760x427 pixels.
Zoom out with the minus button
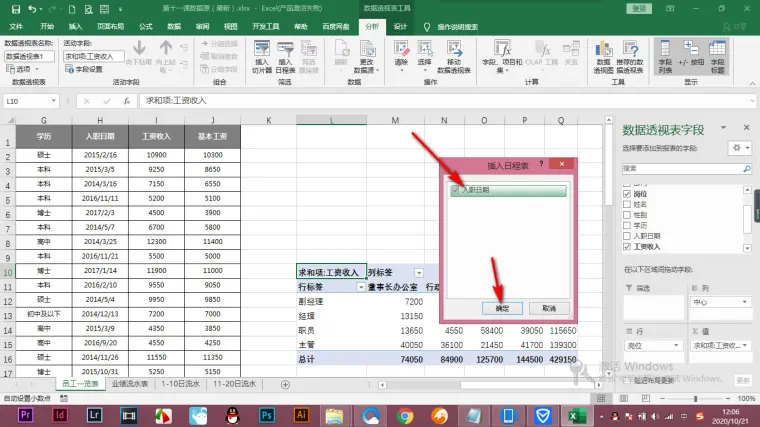tap(662, 398)
